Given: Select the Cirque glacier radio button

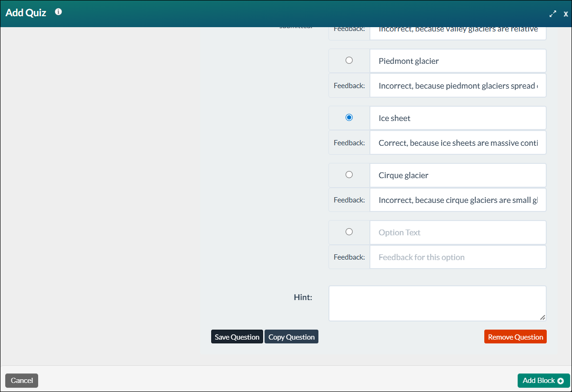Looking at the screenshot, I should [349, 175].
